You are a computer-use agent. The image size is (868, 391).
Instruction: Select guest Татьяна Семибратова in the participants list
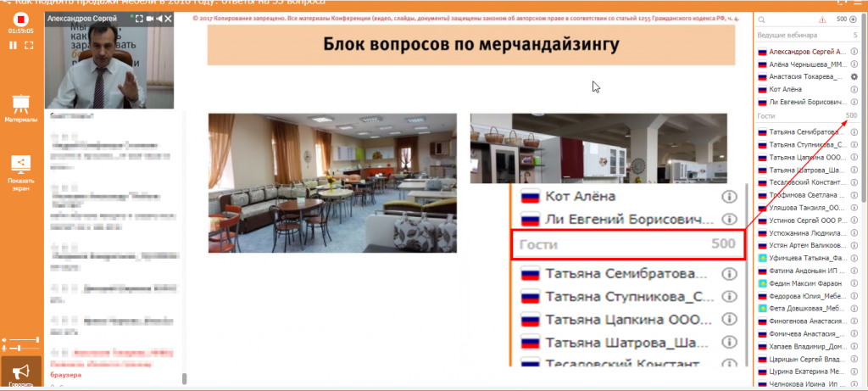click(x=807, y=132)
